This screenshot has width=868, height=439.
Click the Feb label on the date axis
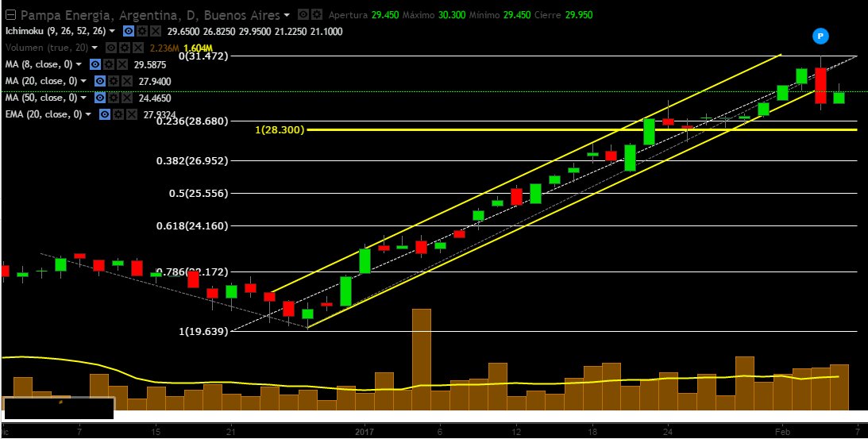tap(781, 431)
